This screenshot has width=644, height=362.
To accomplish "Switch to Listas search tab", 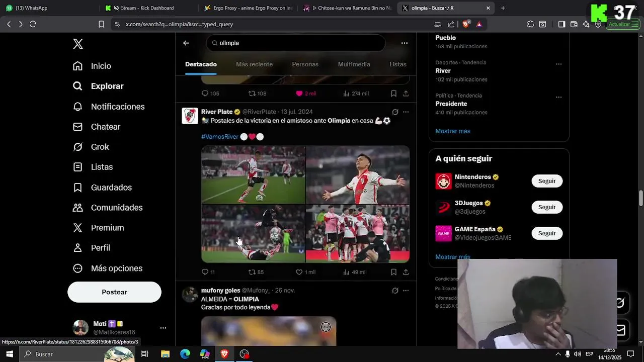I will click(397, 64).
